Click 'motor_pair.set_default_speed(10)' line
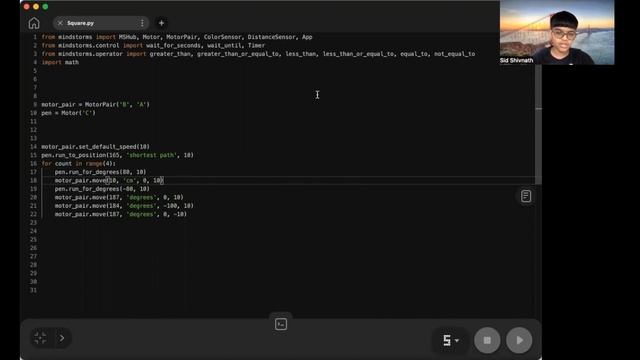 point(96,147)
